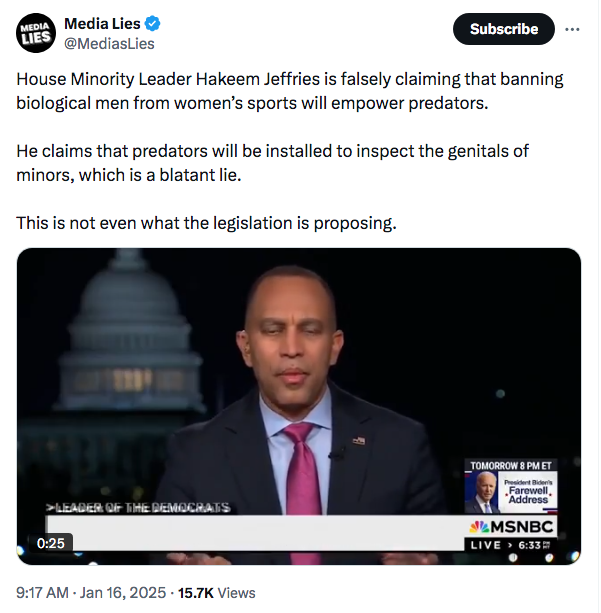Screen dimensions: 601x613
Task: Click the paragraph mentioning Hakeem Jeffries
Action: (x=290, y=91)
